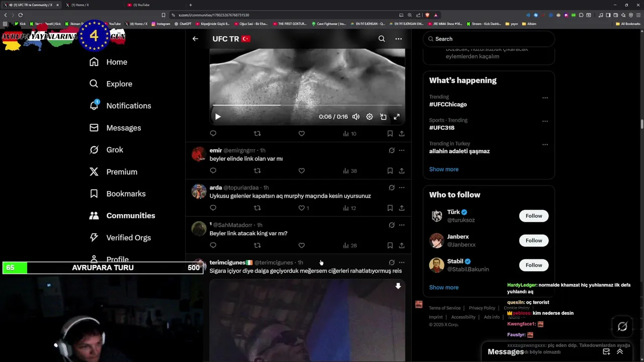Image resolution: width=644 pixels, height=362 pixels.
Task: Ask Grok about arda's post
Action: click(x=391, y=188)
